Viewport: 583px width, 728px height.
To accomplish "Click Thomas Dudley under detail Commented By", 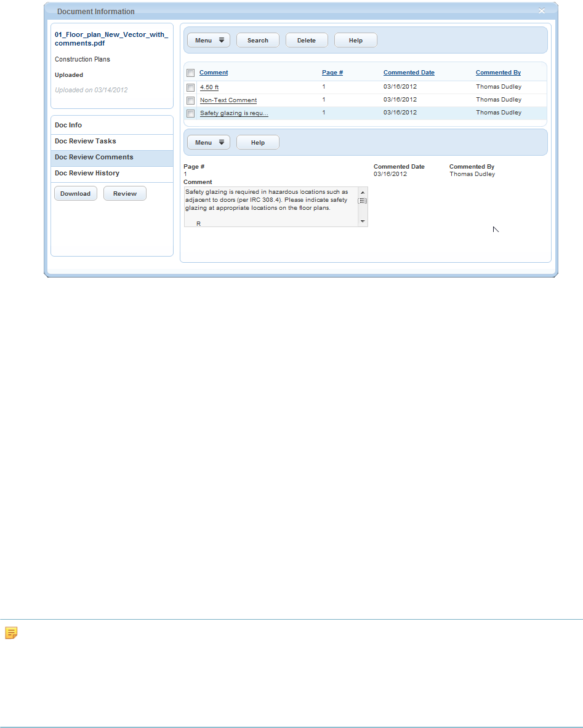I will 472,174.
